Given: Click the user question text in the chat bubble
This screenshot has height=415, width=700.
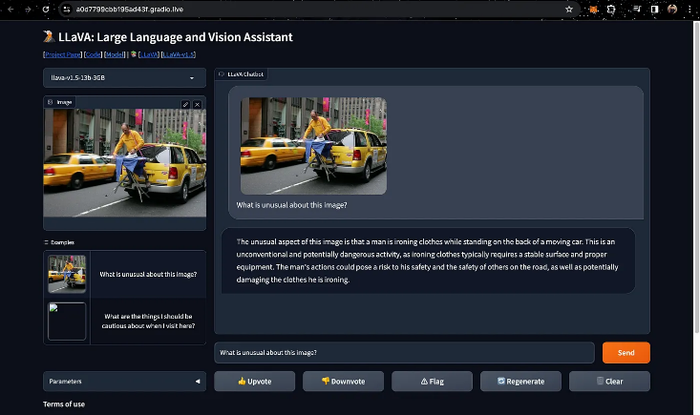Looking at the screenshot, I should point(292,205).
